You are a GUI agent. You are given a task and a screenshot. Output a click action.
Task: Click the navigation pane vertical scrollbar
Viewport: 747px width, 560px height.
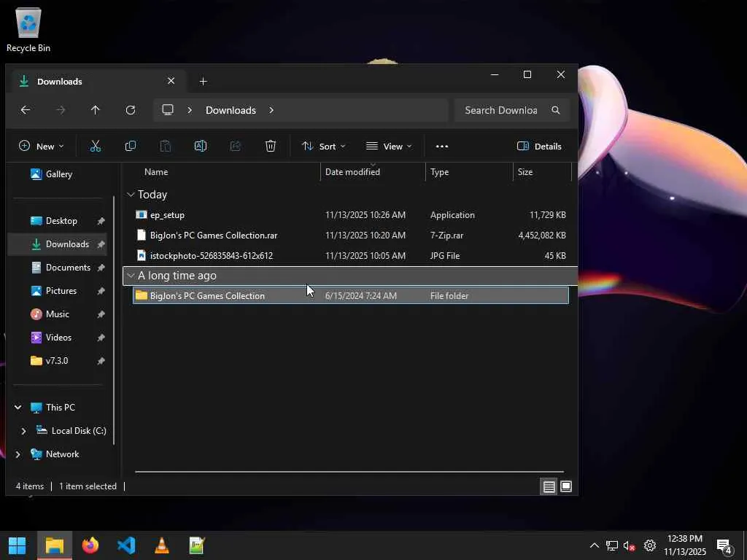tap(114, 321)
